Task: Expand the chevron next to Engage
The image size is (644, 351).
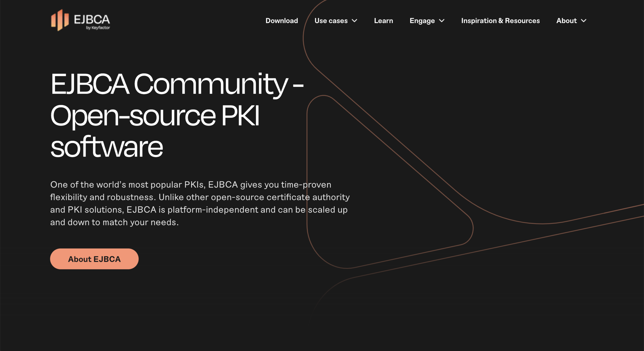Action: click(x=441, y=21)
